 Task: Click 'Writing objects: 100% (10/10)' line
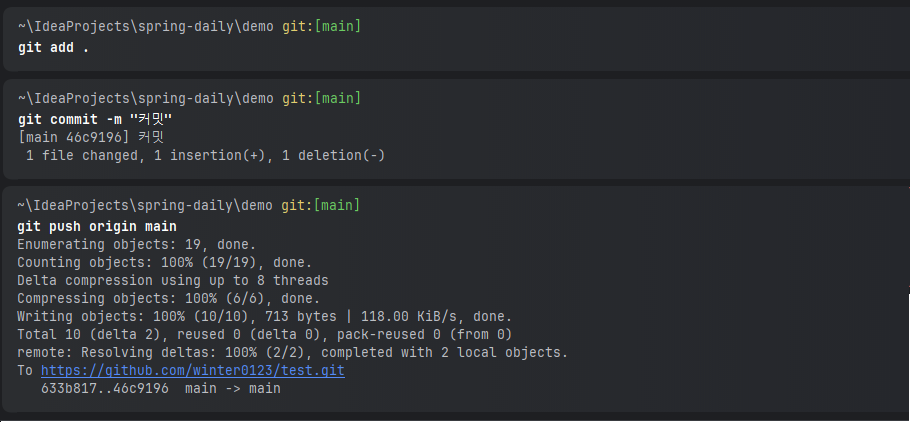(x=265, y=316)
